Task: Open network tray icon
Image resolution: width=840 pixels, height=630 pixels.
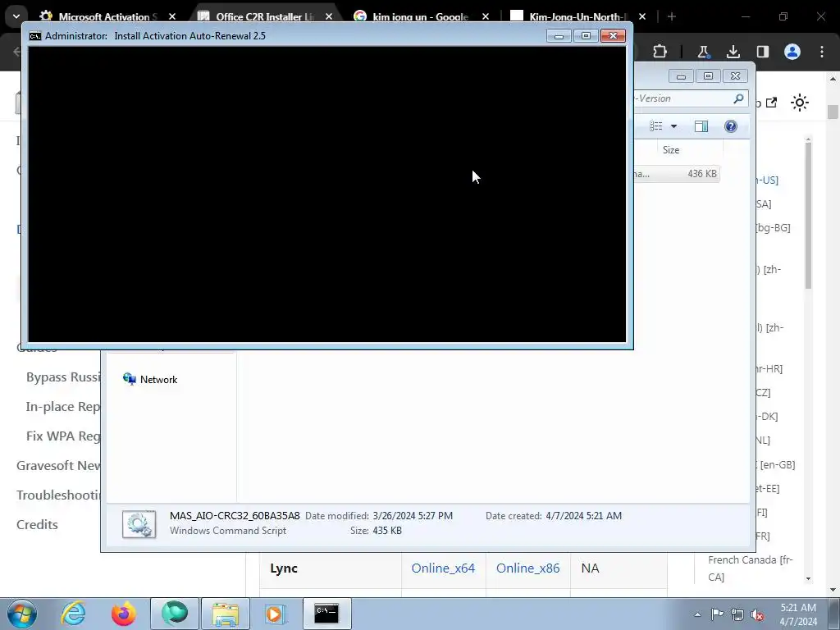Action: point(737,614)
